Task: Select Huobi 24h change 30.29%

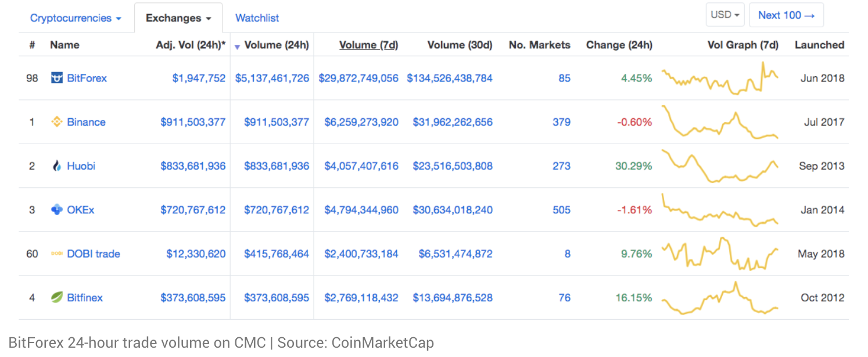Action: pyautogui.click(x=633, y=166)
